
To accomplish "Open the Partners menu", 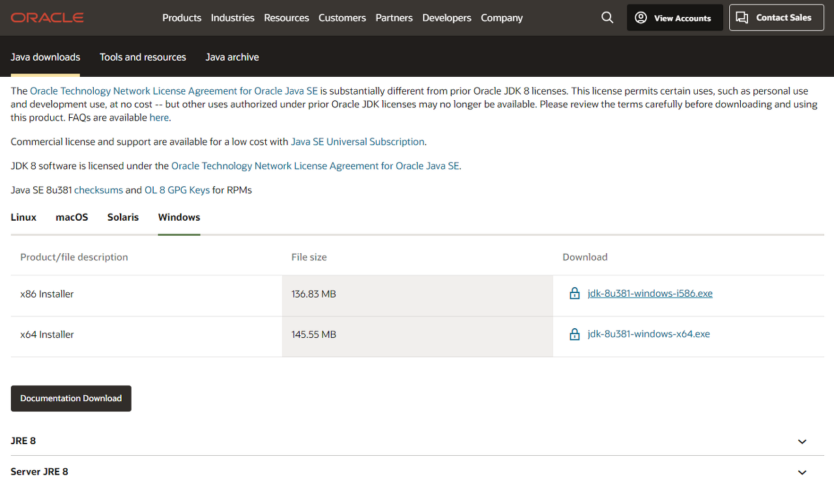I will (394, 18).
